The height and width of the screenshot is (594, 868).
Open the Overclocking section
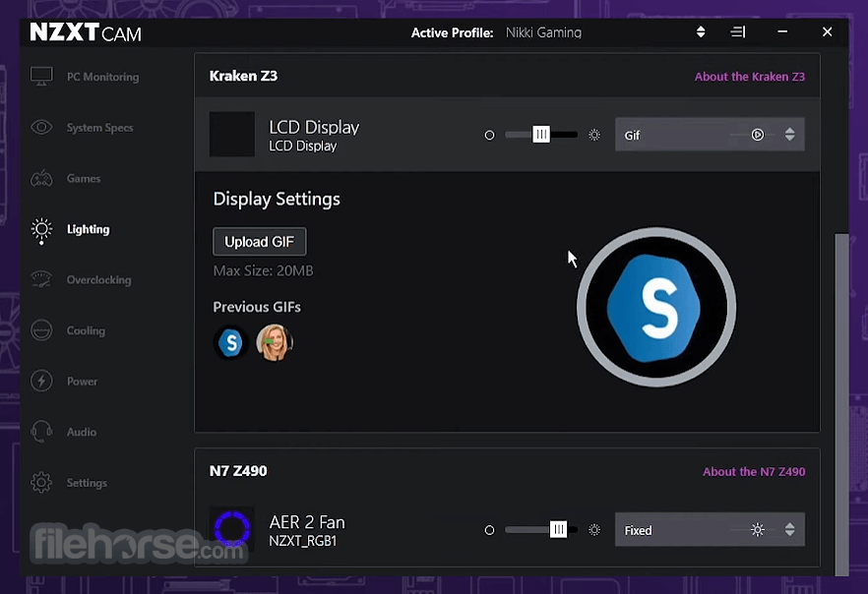point(98,280)
